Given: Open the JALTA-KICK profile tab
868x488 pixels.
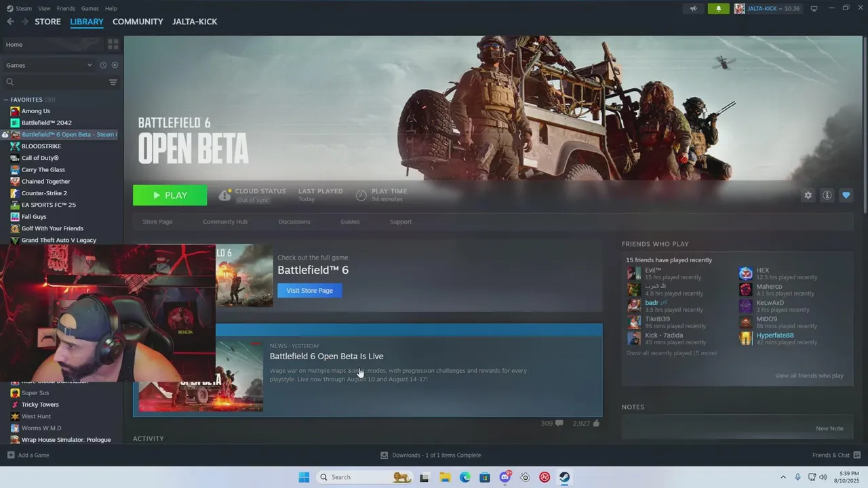Looking at the screenshot, I should click(x=195, y=22).
